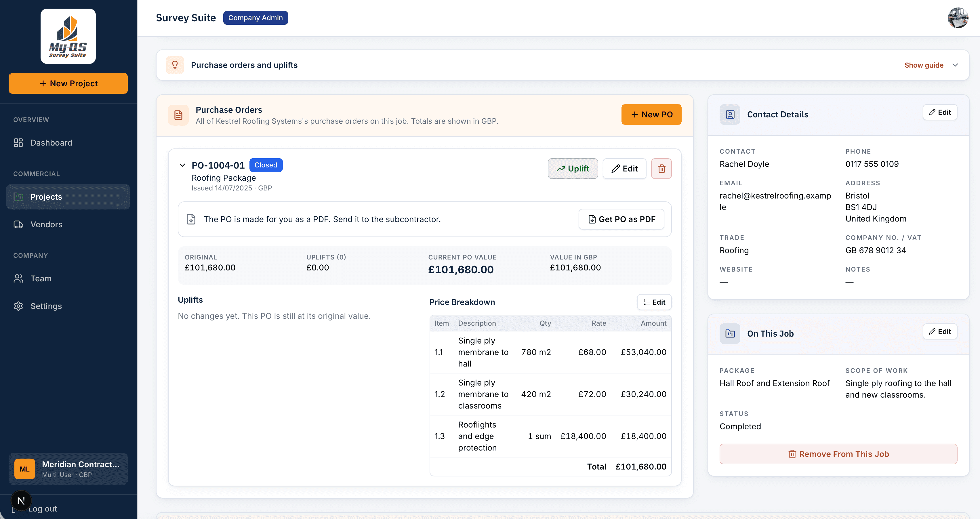Click the phone number 0117 555 0109
Screen dimensions: 980x519
point(872,164)
